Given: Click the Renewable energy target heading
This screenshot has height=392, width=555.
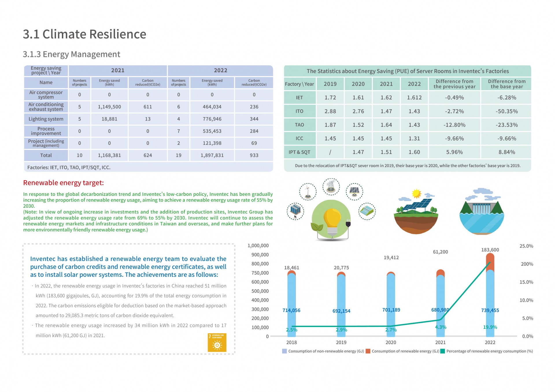Looking at the screenshot, I should click(63, 183).
